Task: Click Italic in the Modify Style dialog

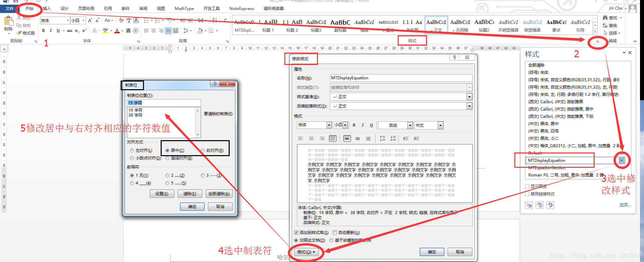Action: (363, 125)
